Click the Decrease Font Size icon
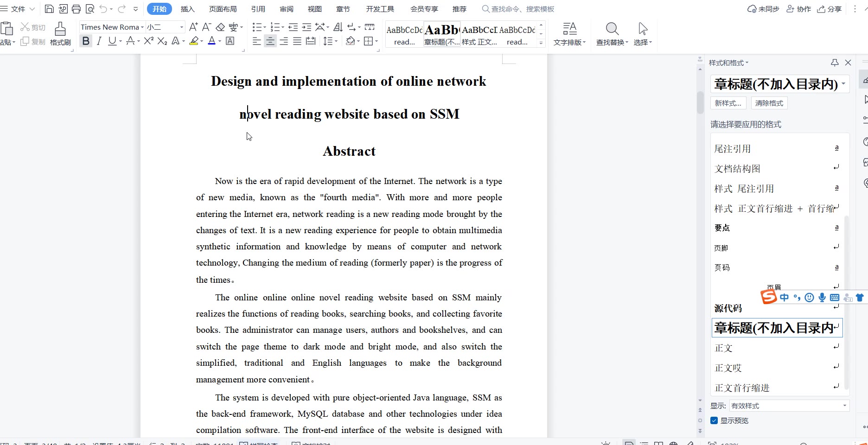The height and width of the screenshot is (445, 868). tap(207, 27)
